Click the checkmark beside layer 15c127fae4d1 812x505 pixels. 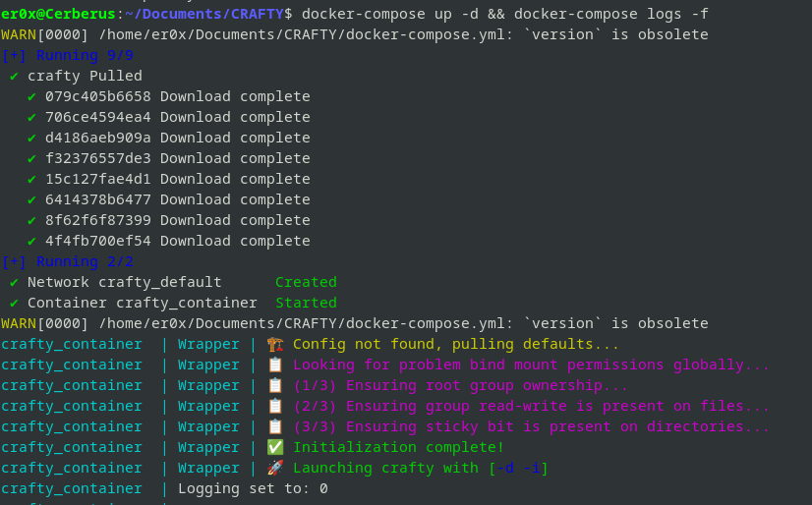pos(31,180)
